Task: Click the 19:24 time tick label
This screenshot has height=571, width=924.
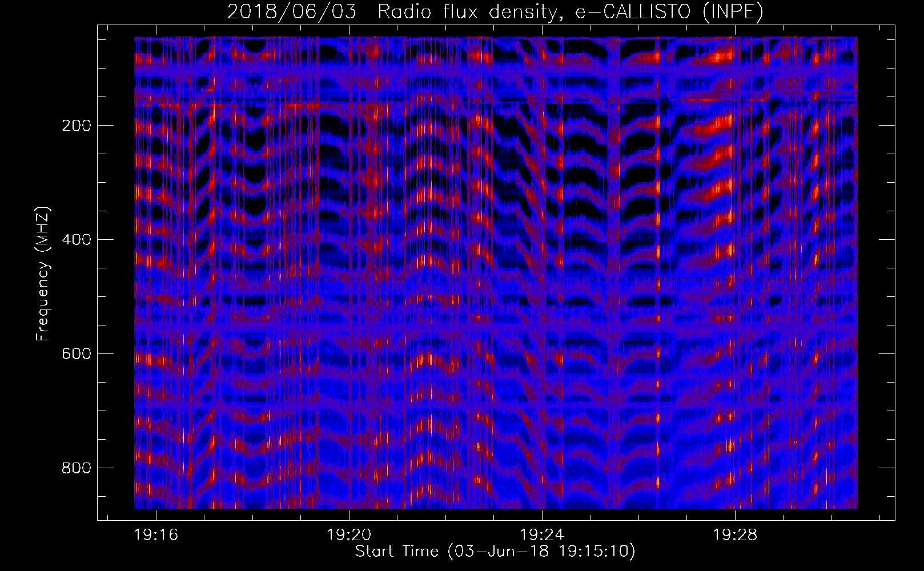Action: (x=542, y=535)
